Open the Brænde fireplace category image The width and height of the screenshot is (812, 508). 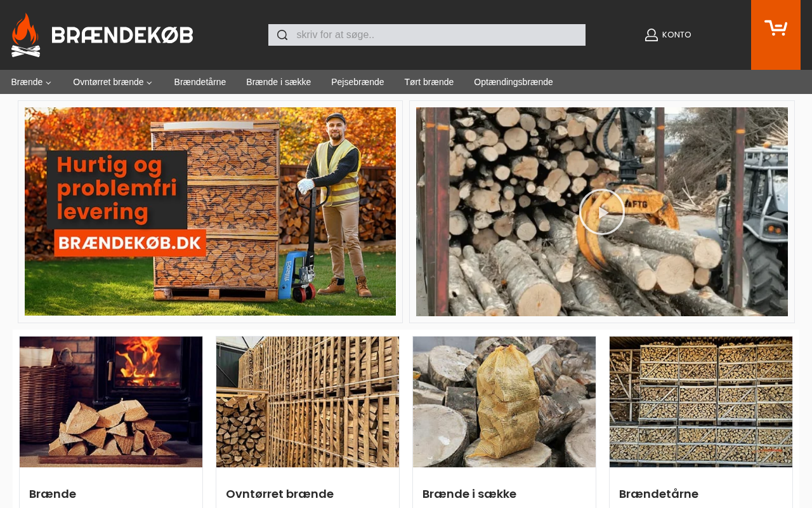(111, 402)
